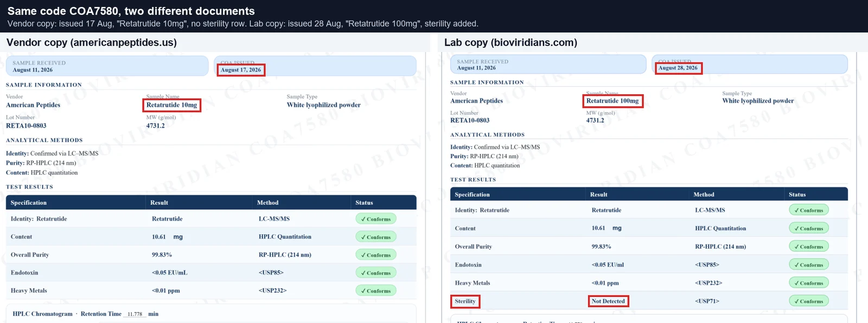868x323 pixels.
Task: Click 'Purity: RP-HPLC (214 nm)' line in Lab copy
Action: 484,156
